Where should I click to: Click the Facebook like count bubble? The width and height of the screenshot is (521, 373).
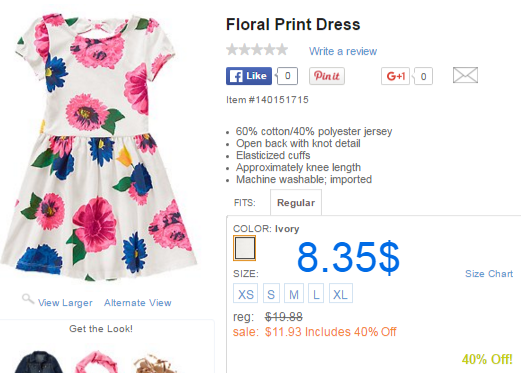click(287, 76)
